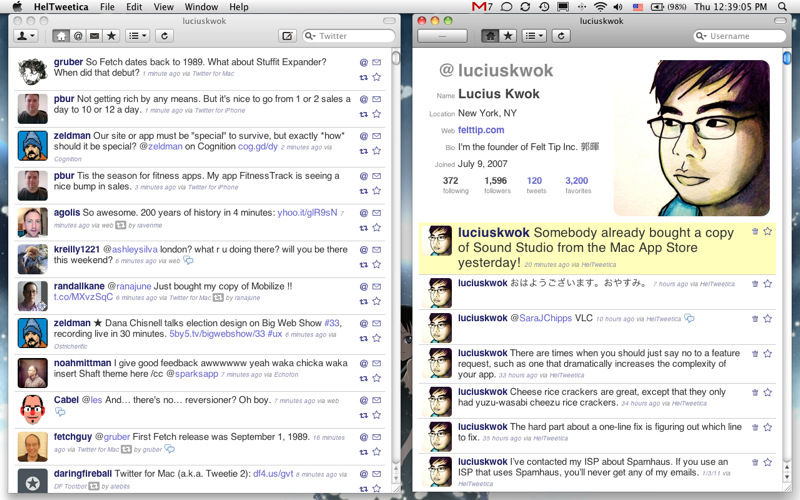The width and height of the screenshot is (800, 500).
Task: Click the right window scrollbar thumb
Action: pyautogui.click(x=786, y=58)
